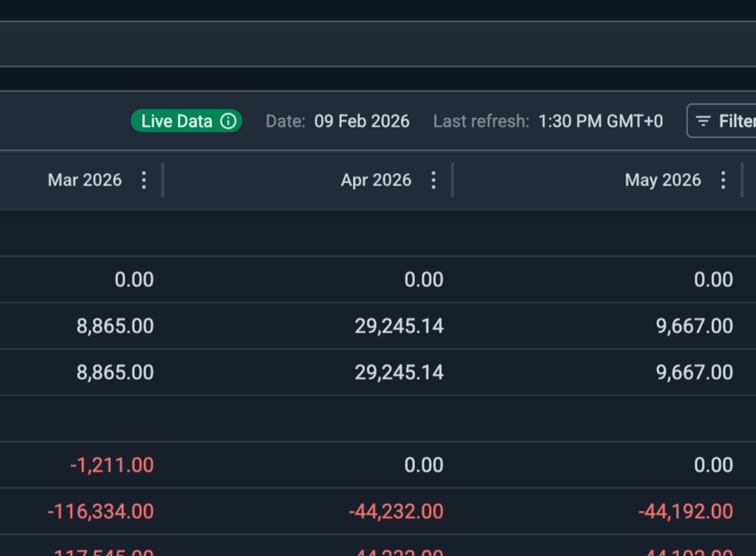Select the May 2026 column header
Image resolution: width=756 pixels, height=556 pixels.
(663, 180)
